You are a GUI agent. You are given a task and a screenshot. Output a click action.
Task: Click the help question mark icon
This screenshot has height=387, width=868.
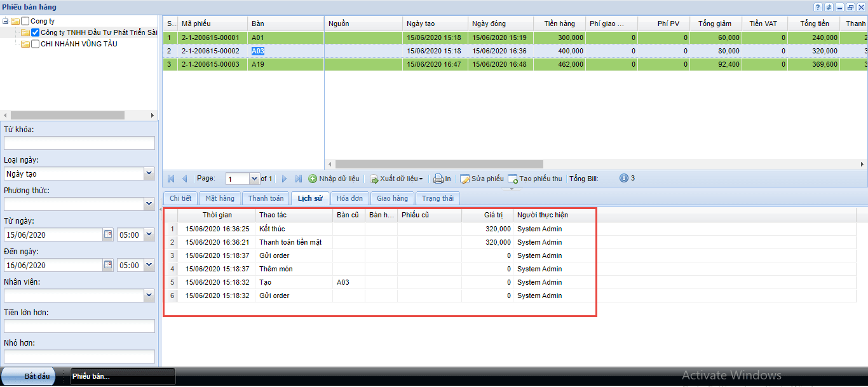click(818, 7)
